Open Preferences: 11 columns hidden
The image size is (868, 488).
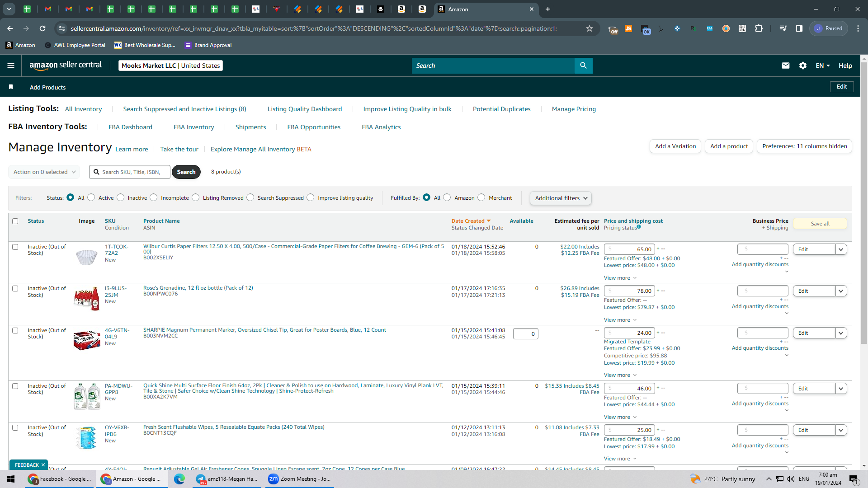[805, 146]
